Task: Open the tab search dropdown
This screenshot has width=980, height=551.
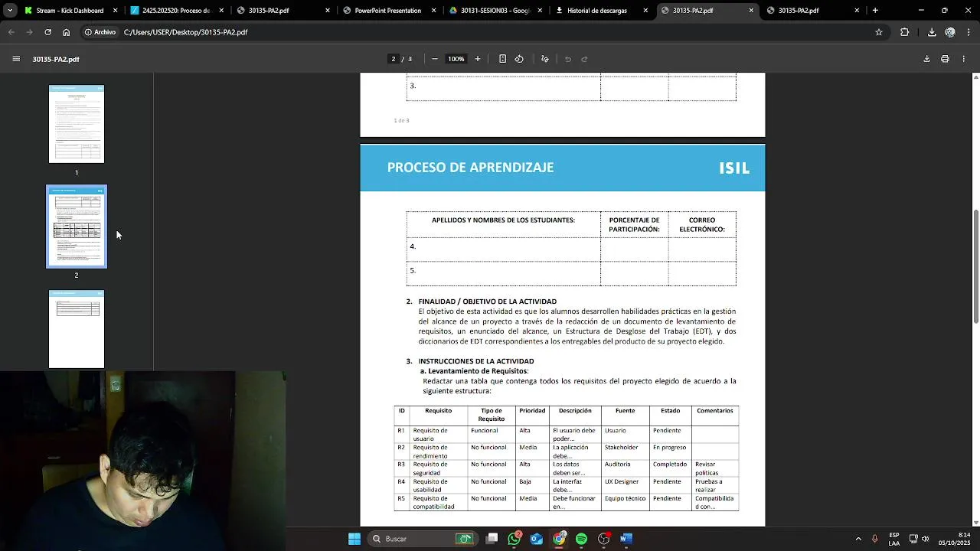Action: click(x=9, y=11)
